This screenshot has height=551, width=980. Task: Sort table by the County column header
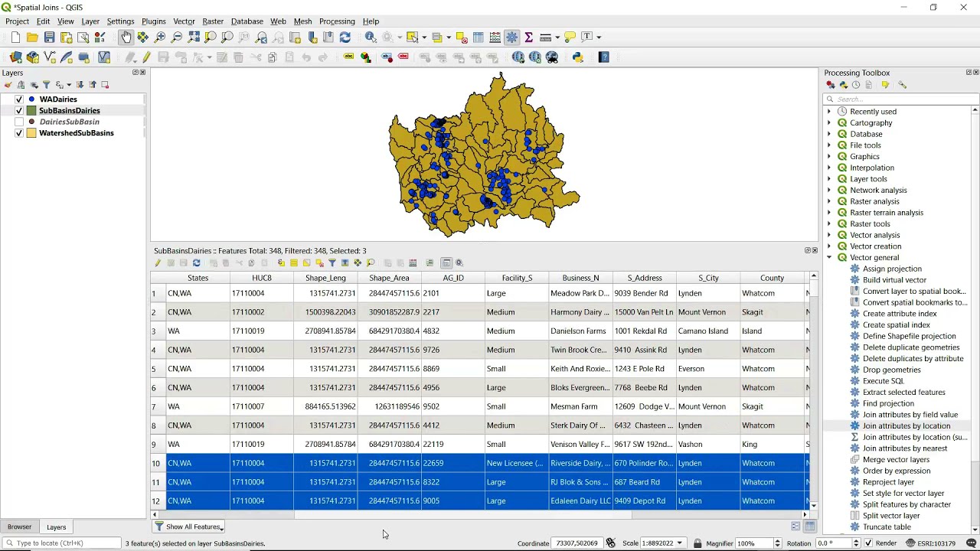[772, 278]
